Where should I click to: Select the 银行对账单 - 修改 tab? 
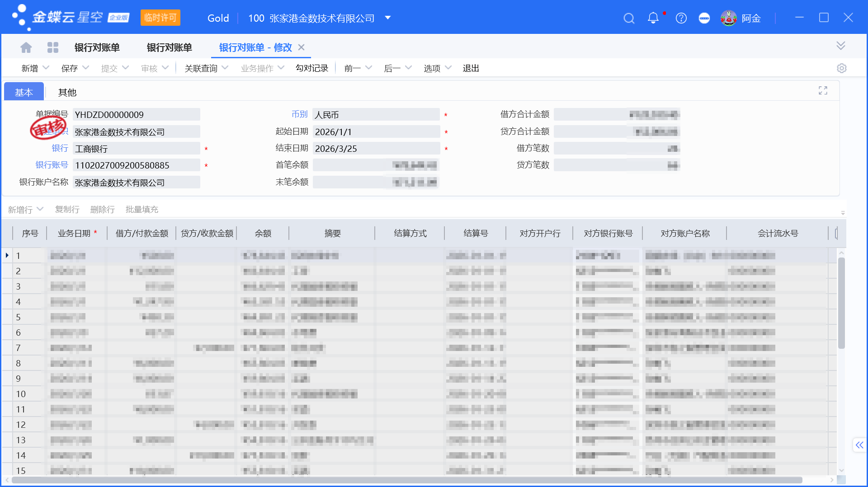(255, 47)
